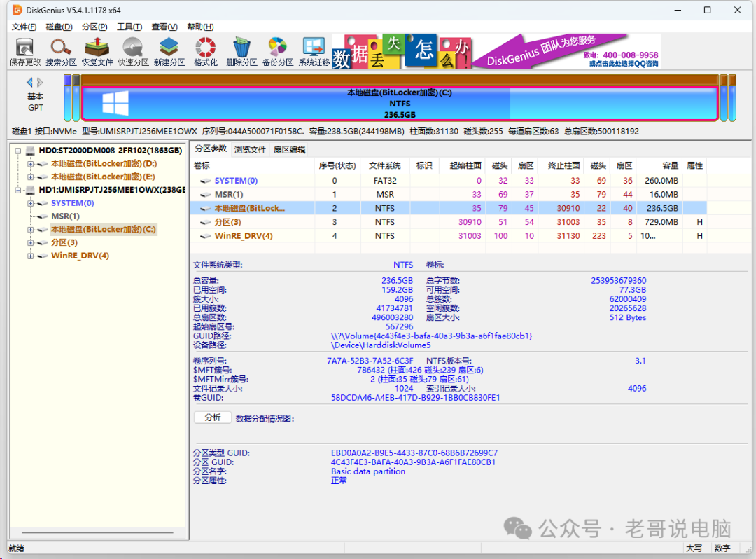Click the 729.0MB capacity cell
The width and height of the screenshot is (756, 559).
pos(661,222)
